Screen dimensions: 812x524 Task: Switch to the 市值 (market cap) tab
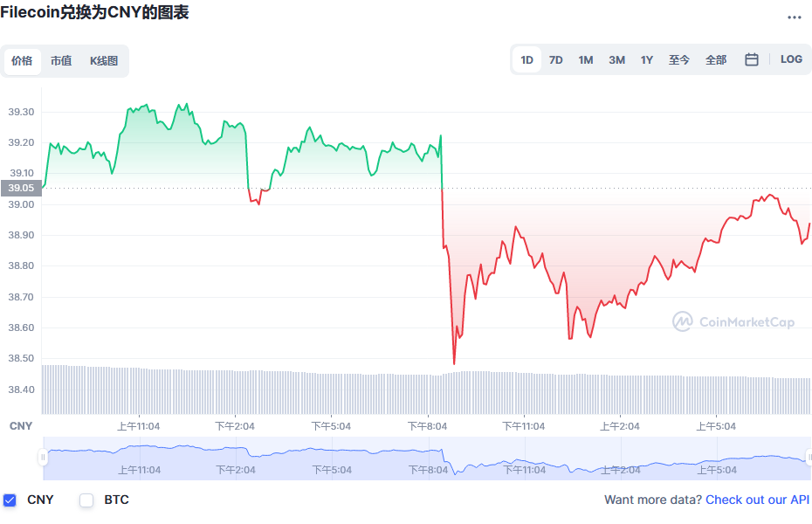(61, 61)
